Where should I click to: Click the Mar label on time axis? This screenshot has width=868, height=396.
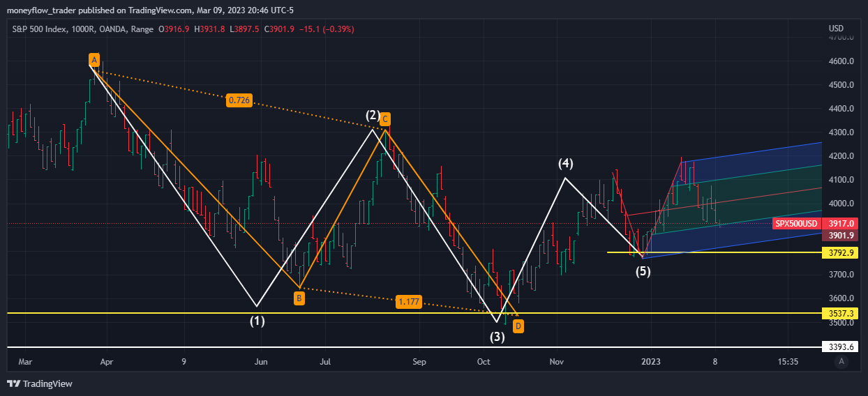pyautogui.click(x=25, y=362)
